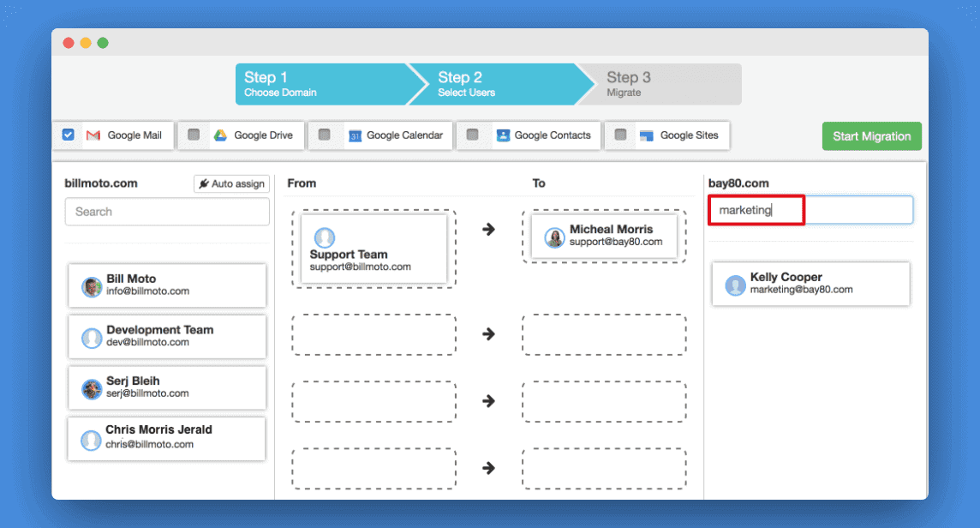Click the Start Migration button

coord(871,135)
